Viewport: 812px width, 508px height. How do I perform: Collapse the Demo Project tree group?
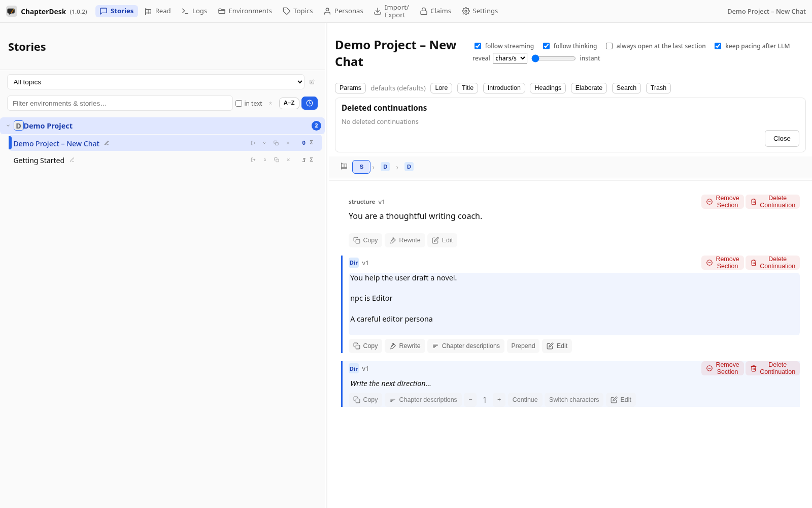coord(8,125)
